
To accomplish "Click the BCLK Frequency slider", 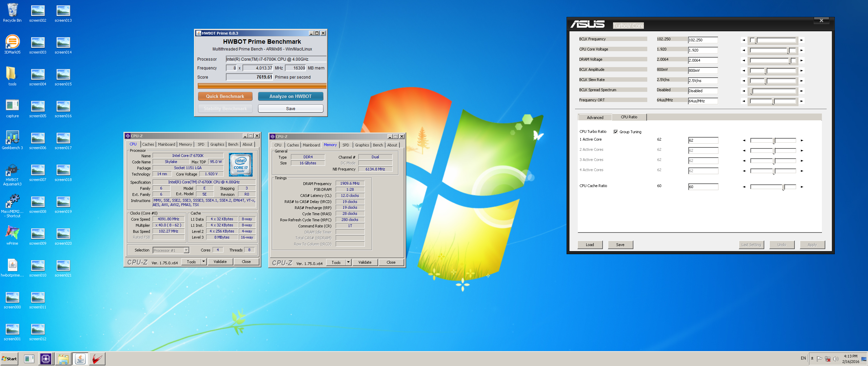I will pos(773,40).
